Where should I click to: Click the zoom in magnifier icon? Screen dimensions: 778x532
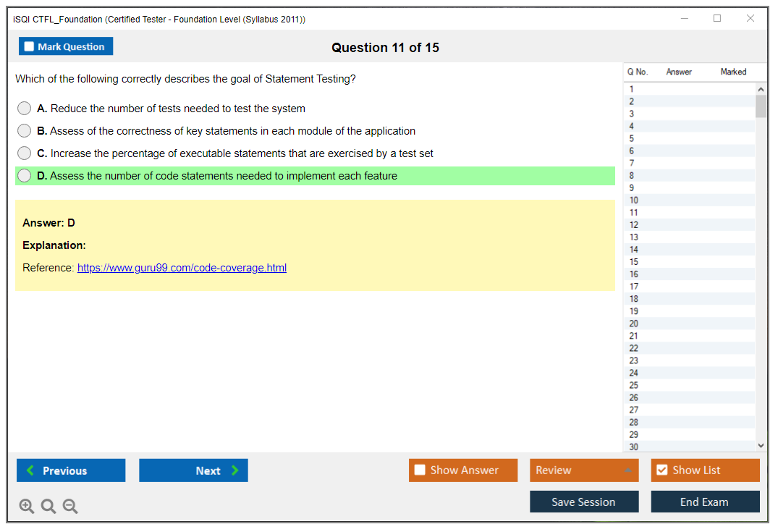coord(26,507)
